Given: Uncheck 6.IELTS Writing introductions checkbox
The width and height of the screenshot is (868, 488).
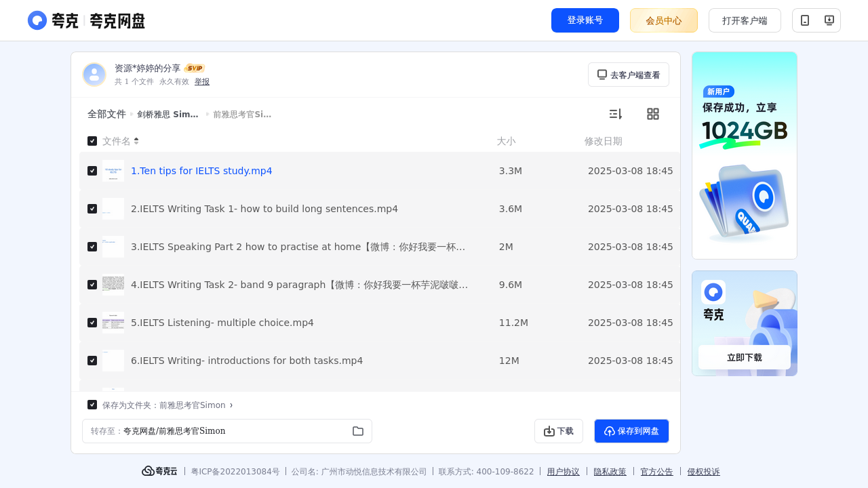Looking at the screenshot, I should click(x=92, y=361).
